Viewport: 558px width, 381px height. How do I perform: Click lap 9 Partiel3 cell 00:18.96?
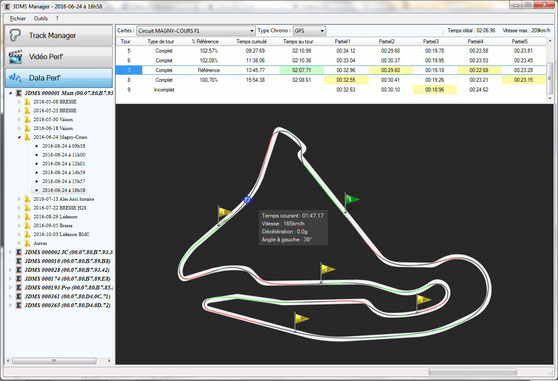pyautogui.click(x=435, y=90)
